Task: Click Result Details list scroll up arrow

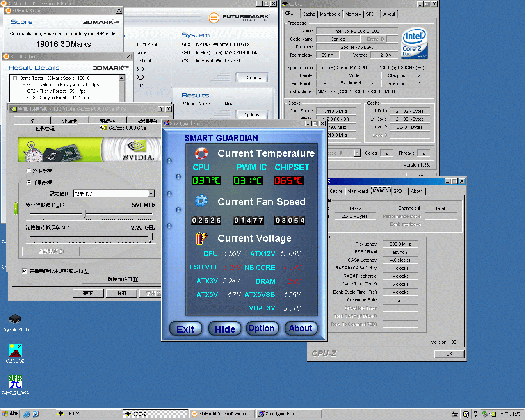Action: click(122, 78)
